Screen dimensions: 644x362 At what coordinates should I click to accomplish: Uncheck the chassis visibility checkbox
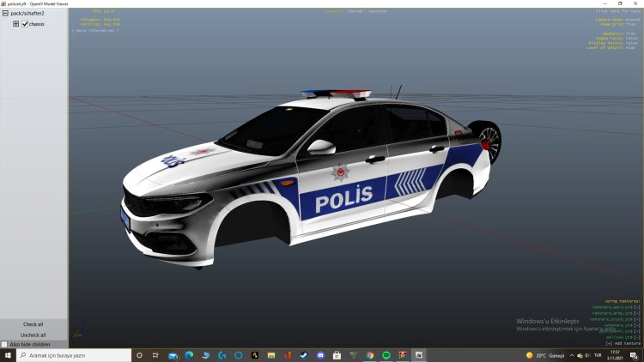pos(25,24)
